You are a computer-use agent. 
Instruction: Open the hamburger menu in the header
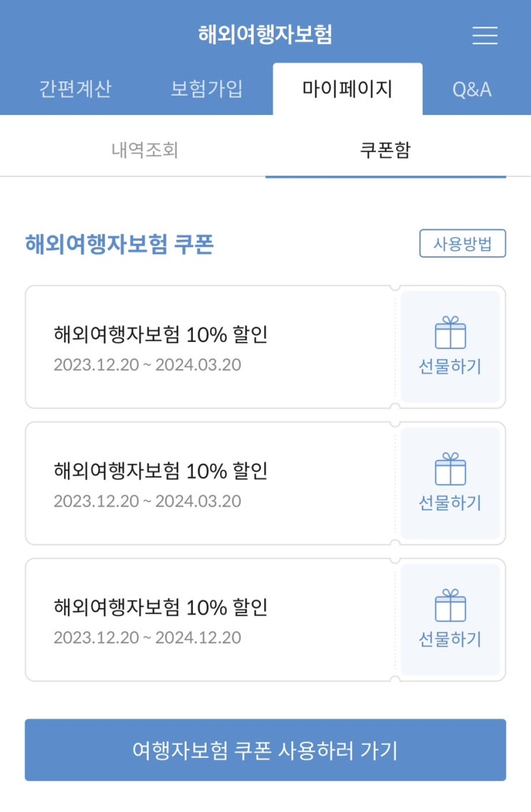tap(485, 35)
